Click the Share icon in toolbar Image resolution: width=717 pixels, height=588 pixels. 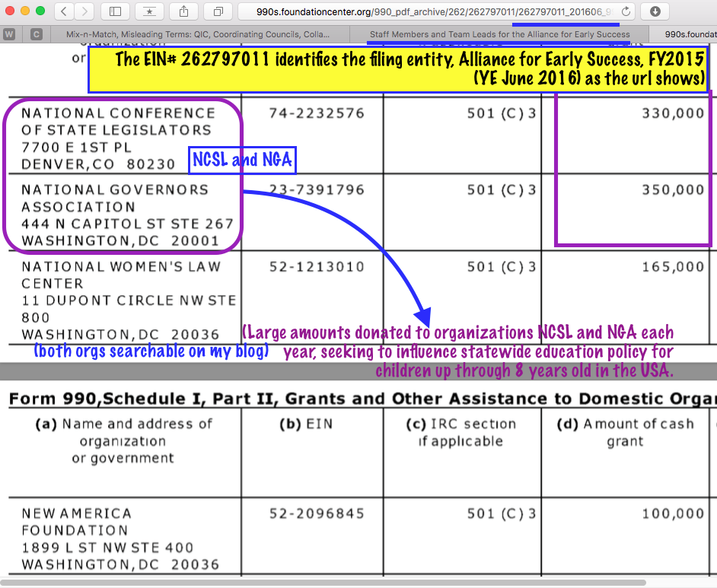click(x=184, y=11)
